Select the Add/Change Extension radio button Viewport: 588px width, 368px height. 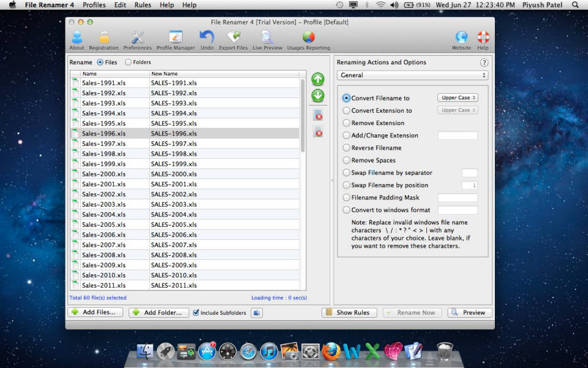(x=347, y=136)
